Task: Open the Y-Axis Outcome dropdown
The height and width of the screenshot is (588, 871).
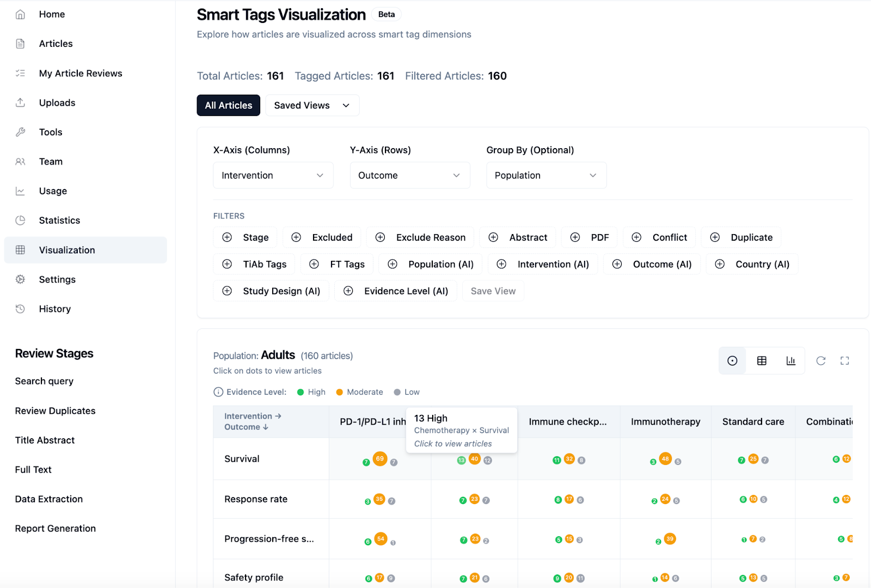Action: (409, 175)
